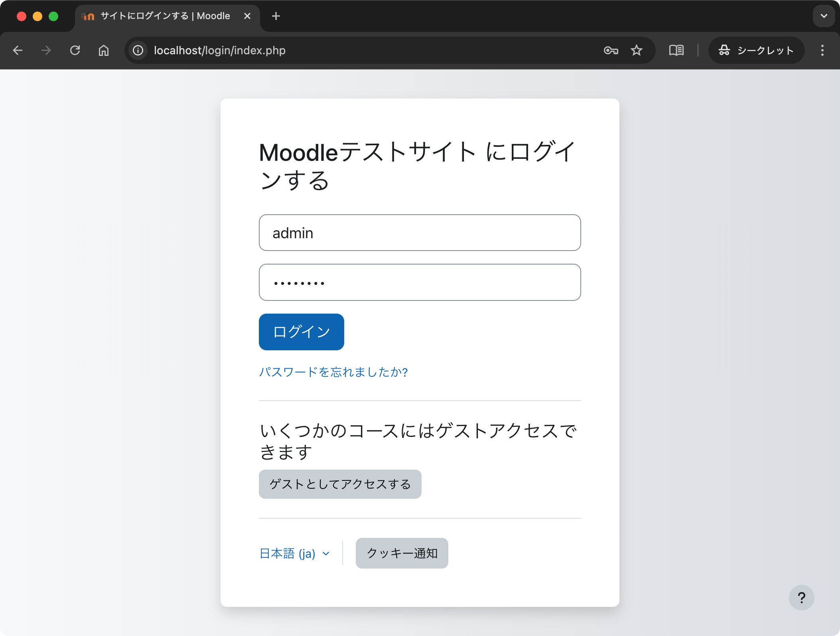This screenshot has width=840, height=636.
Task: Open the saved passwords key icon
Action: point(611,50)
